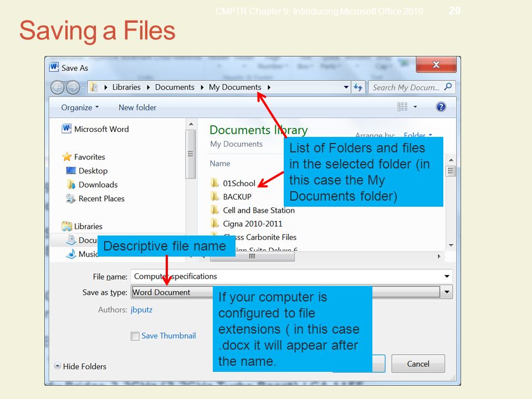Click the Favorites star icon
The image size is (532, 399).
point(67,157)
